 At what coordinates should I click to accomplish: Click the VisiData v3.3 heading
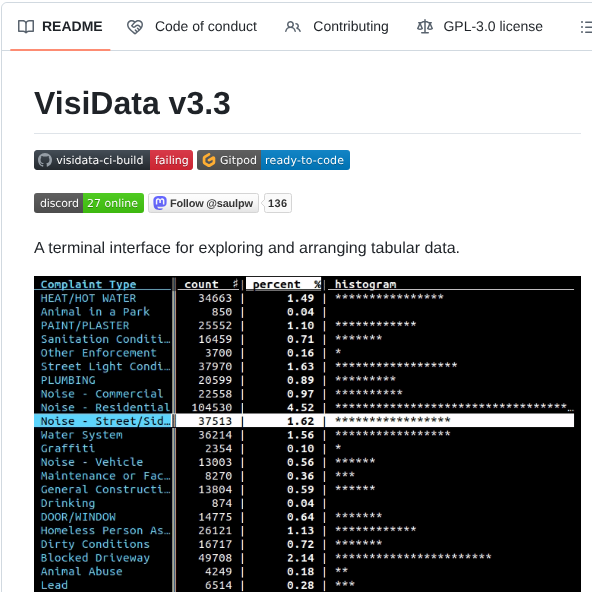pos(132,103)
